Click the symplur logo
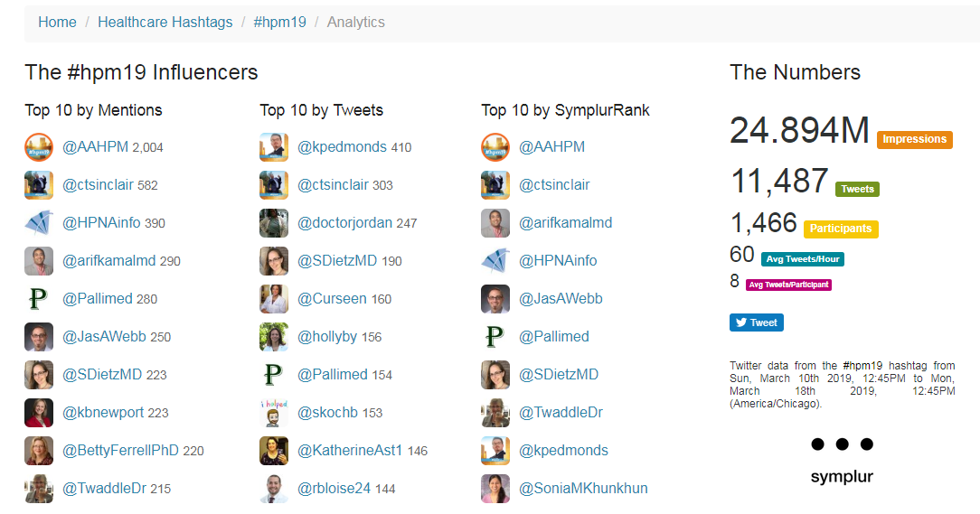The image size is (980, 514). click(842, 463)
